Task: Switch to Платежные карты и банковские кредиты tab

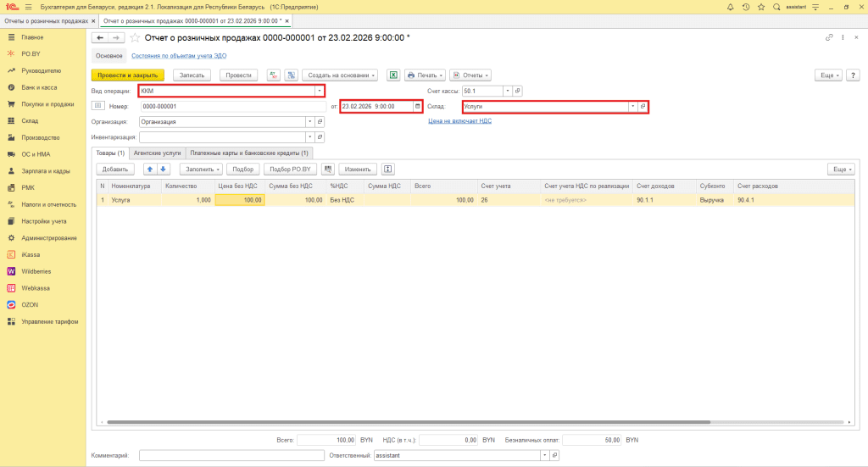Action: pyautogui.click(x=250, y=153)
